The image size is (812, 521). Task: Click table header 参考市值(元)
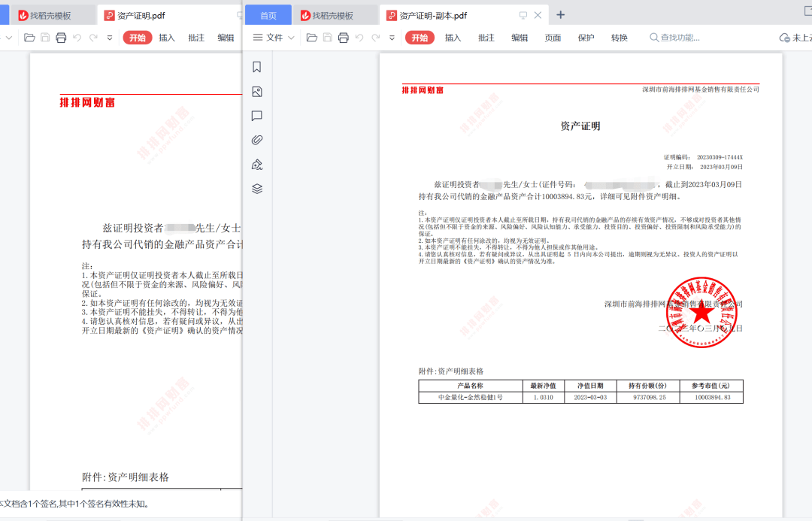click(713, 386)
